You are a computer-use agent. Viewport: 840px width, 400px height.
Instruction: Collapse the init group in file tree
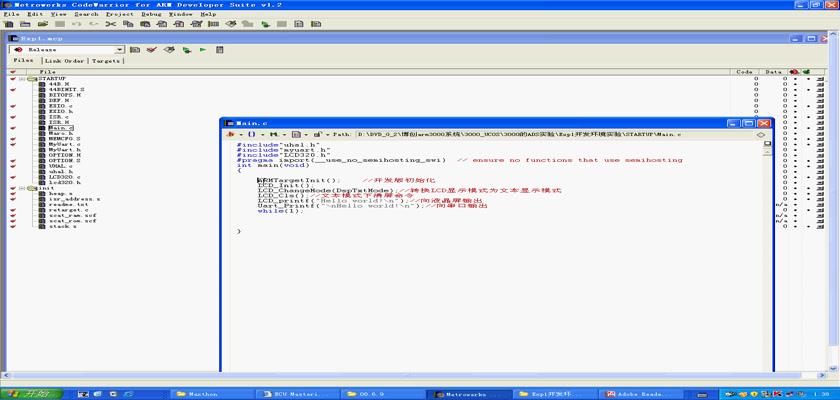(x=22, y=188)
